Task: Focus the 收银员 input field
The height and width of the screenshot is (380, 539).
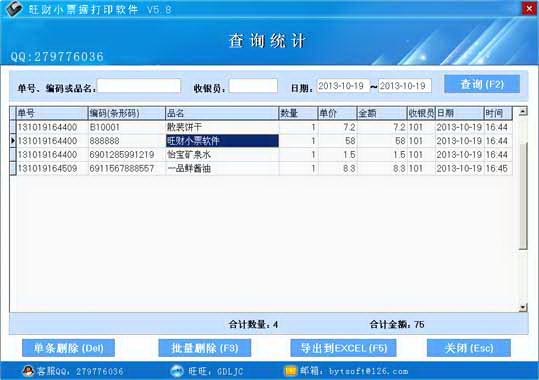Action: (253, 86)
